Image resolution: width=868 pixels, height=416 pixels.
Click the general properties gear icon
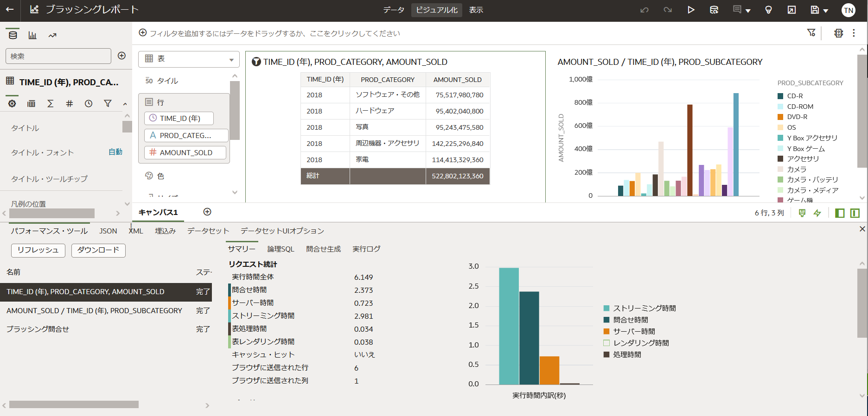[x=12, y=103]
